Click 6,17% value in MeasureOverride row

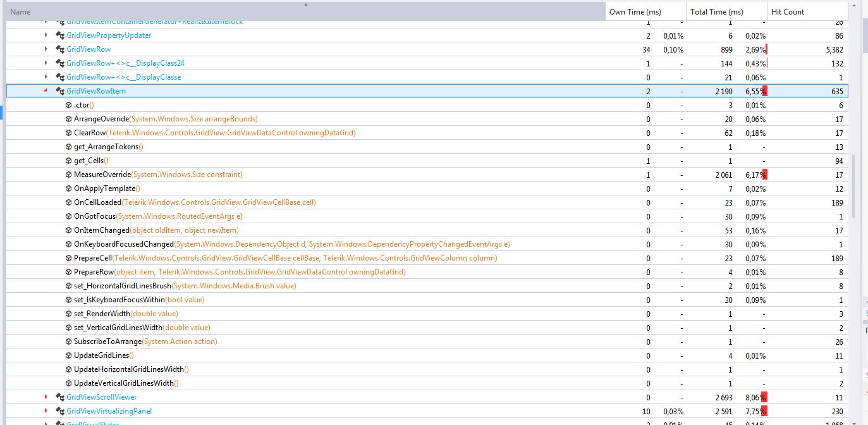click(755, 175)
